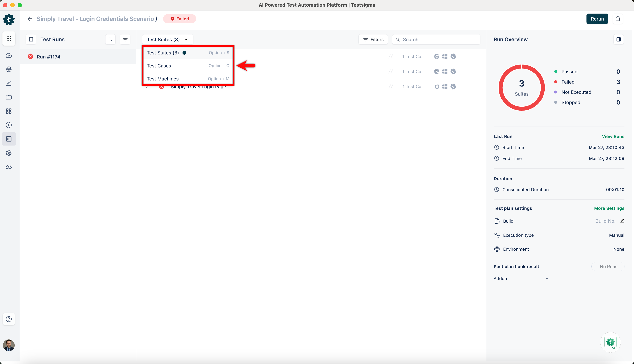Open the projects folder icon in sidebar

pyautogui.click(x=9, y=97)
